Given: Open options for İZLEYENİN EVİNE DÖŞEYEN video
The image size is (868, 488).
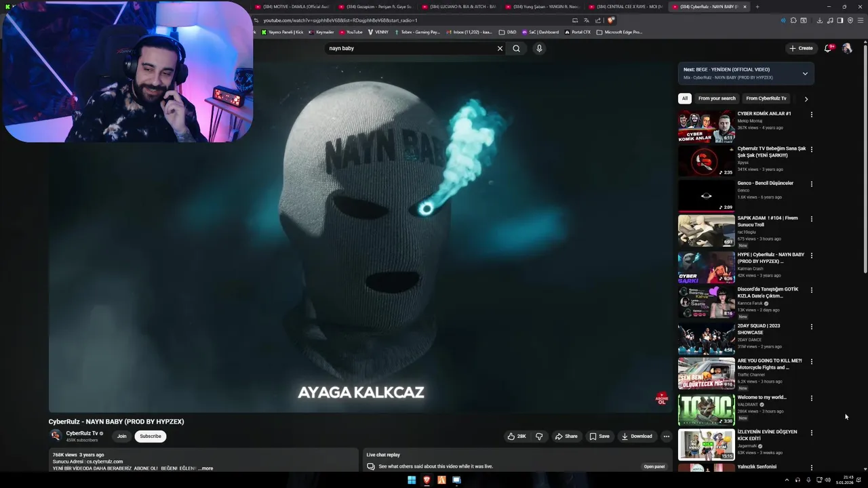Looking at the screenshot, I should click(811, 432).
